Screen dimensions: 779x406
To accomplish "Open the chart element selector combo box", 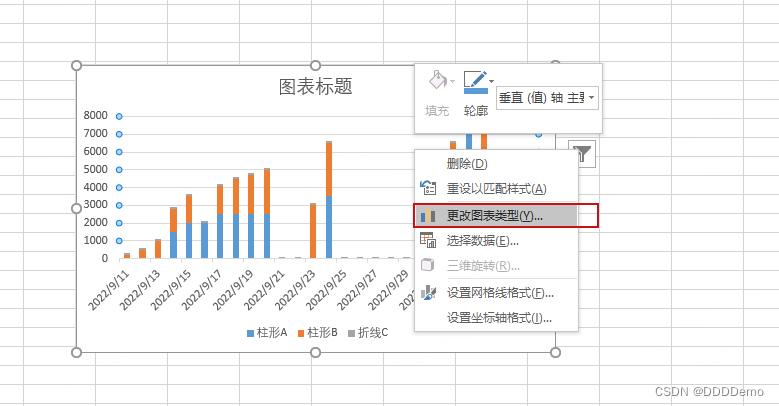I will tap(547, 98).
